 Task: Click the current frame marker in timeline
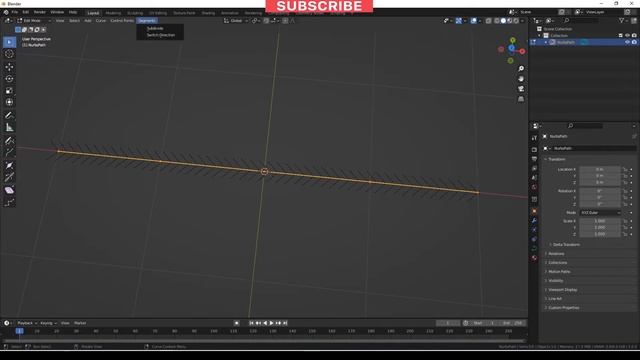pyautogui.click(x=20, y=331)
